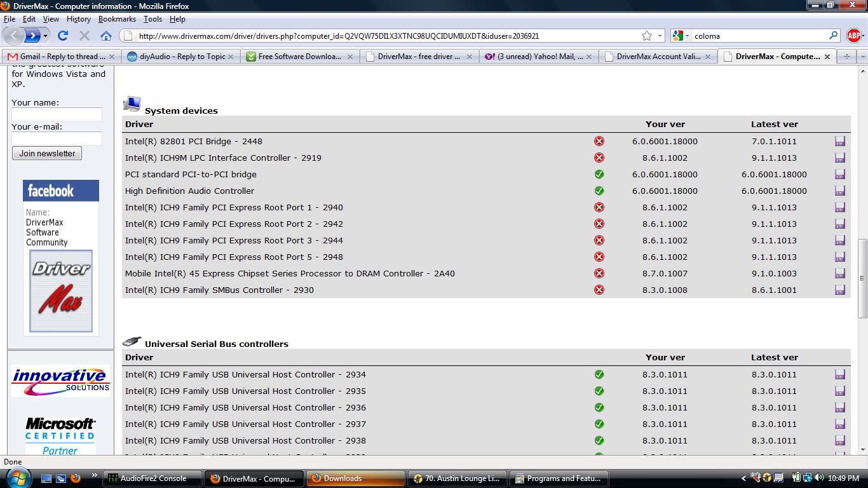Click save icon for High Definition Audio Controller
The height and width of the screenshot is (488, 868).
(839, 191)
